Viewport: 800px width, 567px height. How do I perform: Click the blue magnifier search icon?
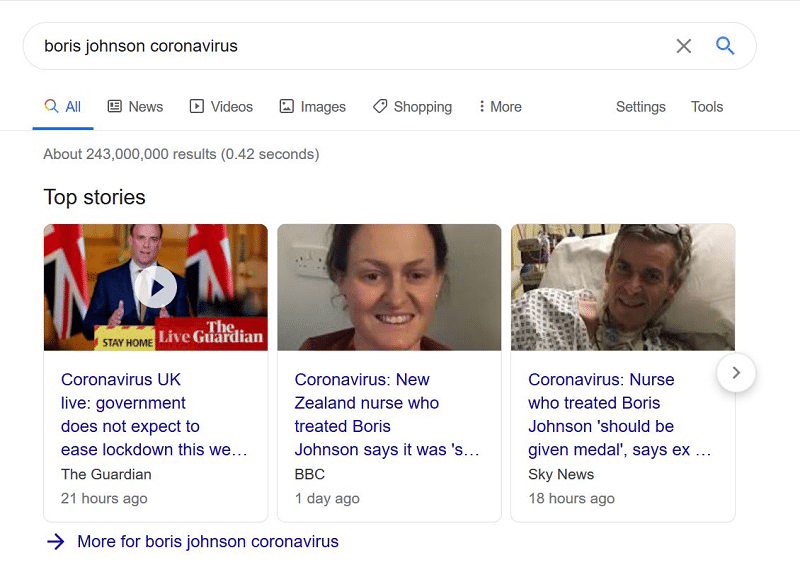725,46
